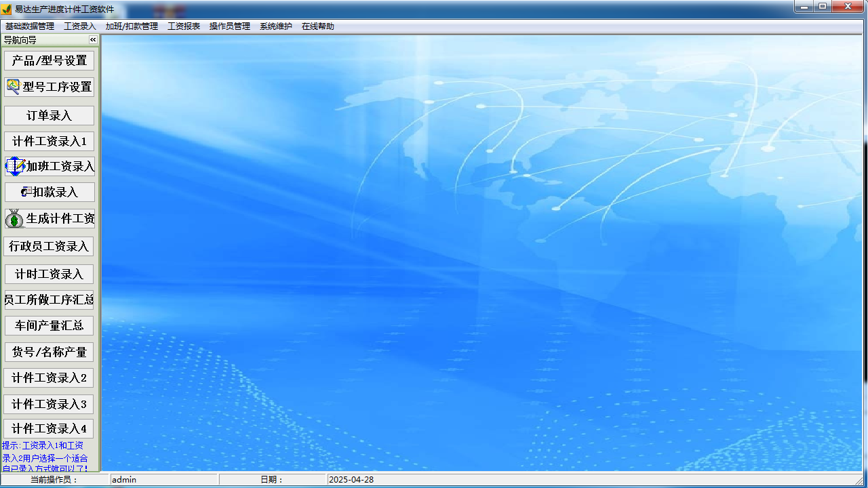
Task: Click the 货号/名称产量 button
Action: pos(50,352)
